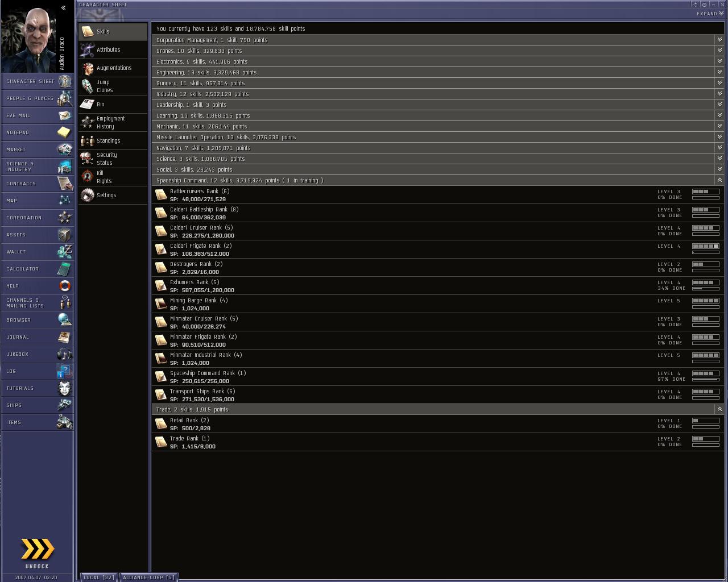The width and height of the screenshot is (728, 582).
Task: Open the Assets icon
Action: tap(65, 235)
